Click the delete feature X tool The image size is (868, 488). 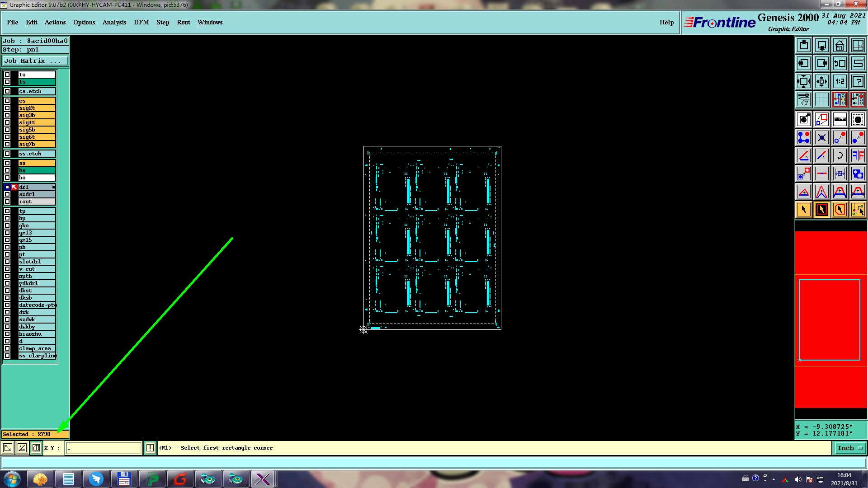tap(821, 137)
